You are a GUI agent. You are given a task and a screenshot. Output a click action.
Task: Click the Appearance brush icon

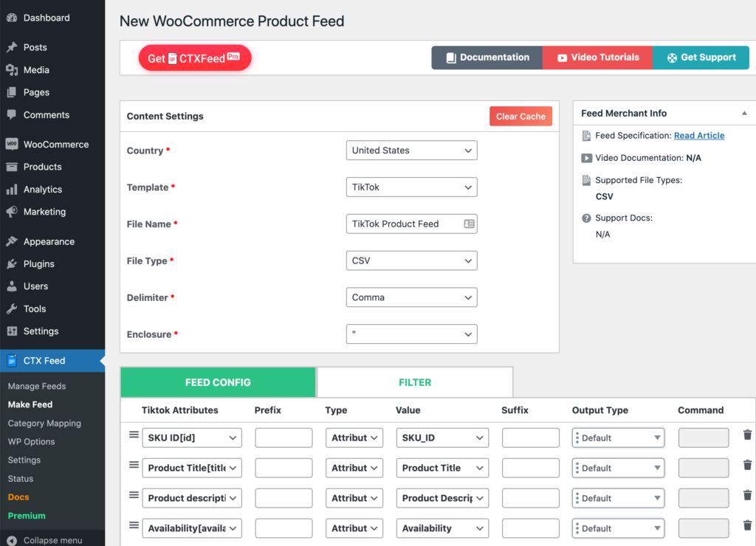click(12, 241)
